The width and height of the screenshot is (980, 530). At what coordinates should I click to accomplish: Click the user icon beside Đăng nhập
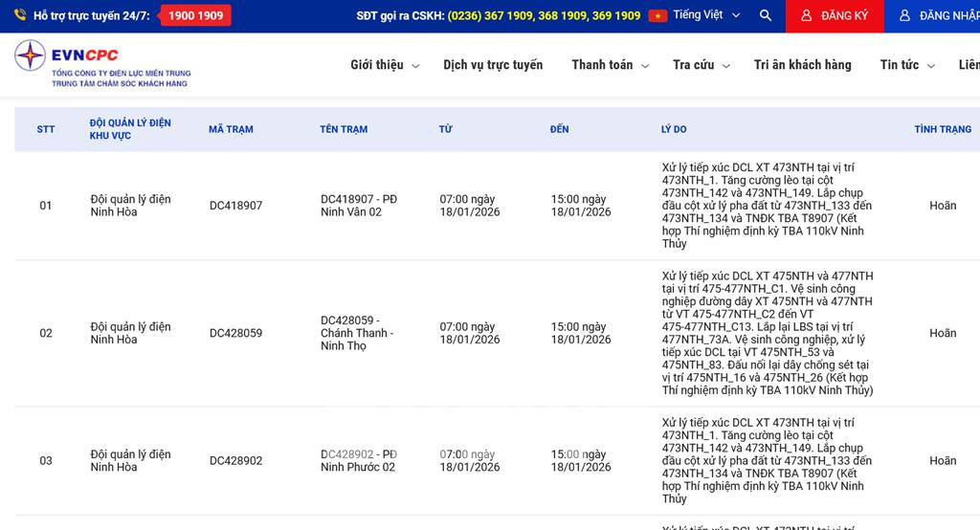pos(904,16)
